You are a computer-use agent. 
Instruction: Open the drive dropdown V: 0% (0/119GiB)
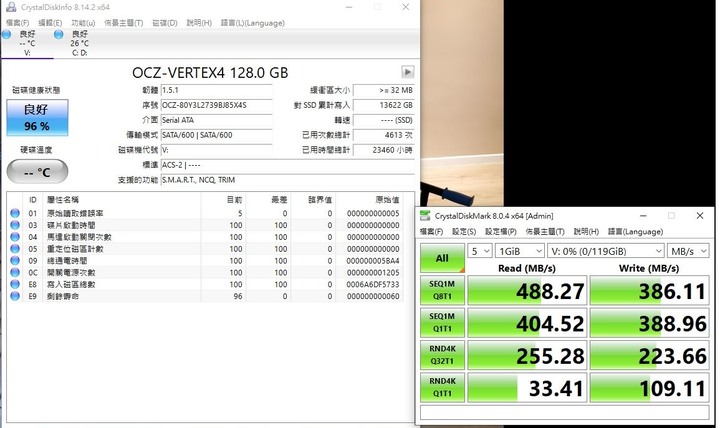(606, 251)
